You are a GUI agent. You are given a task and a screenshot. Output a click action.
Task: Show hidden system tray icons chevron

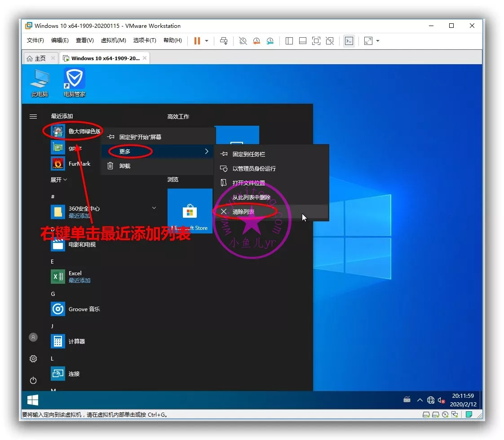click(420, 400)
